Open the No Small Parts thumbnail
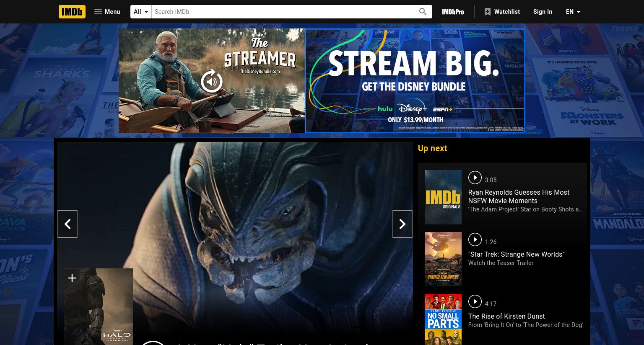The image size is (644, 345). pyautogui.click(x=443, y=319)
